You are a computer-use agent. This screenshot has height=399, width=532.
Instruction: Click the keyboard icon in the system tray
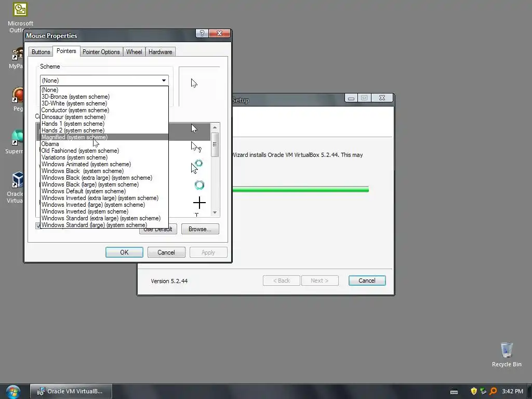click(454, 392)
